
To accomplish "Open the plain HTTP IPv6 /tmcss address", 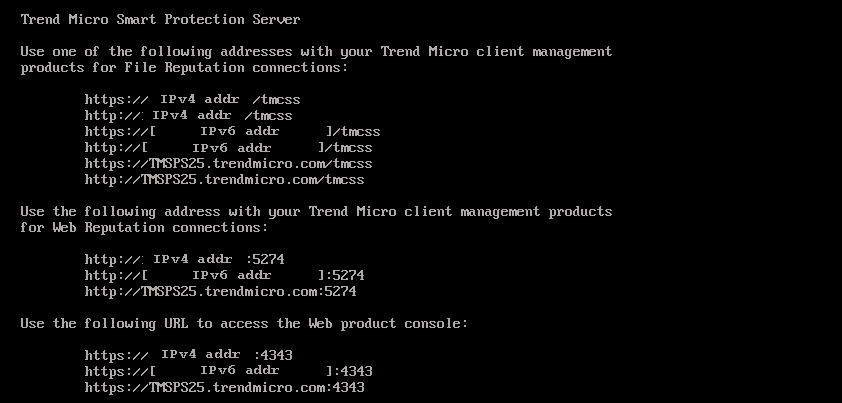I will coord(228,148).
